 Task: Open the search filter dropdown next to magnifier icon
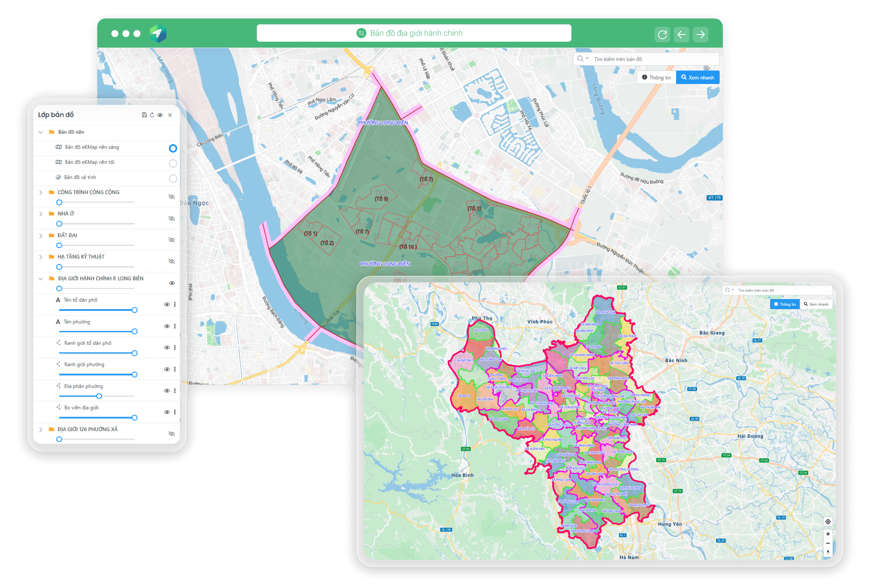586,59
